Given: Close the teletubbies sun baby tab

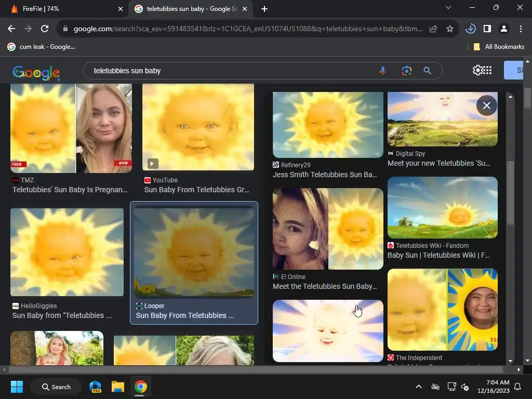Looking at the screenshot, I should click(245, 9).
